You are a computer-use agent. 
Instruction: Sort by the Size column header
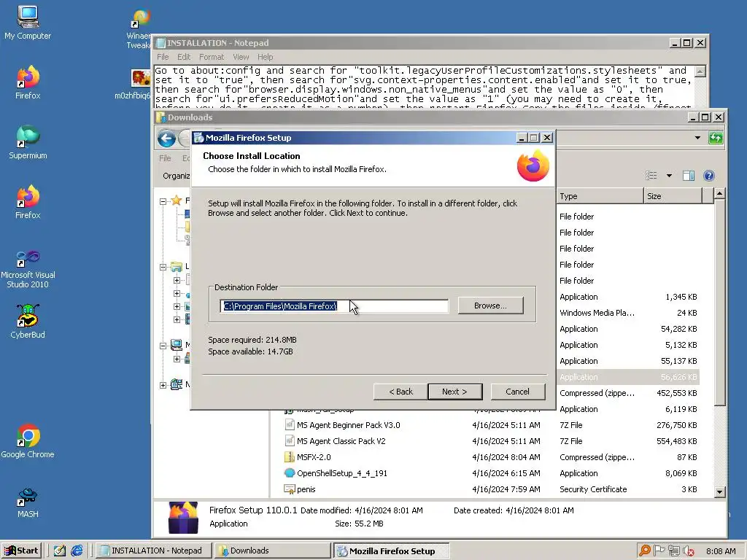(x=673, y=196)
